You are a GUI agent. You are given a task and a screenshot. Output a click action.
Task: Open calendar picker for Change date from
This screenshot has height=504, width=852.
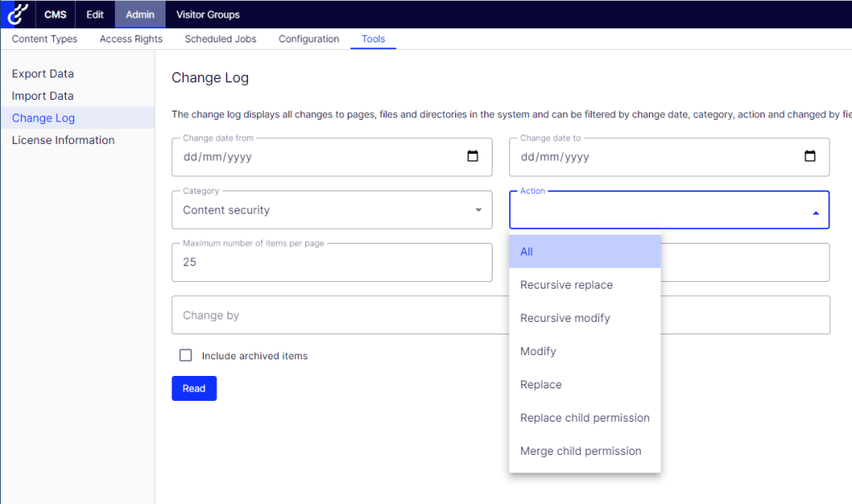473,156
